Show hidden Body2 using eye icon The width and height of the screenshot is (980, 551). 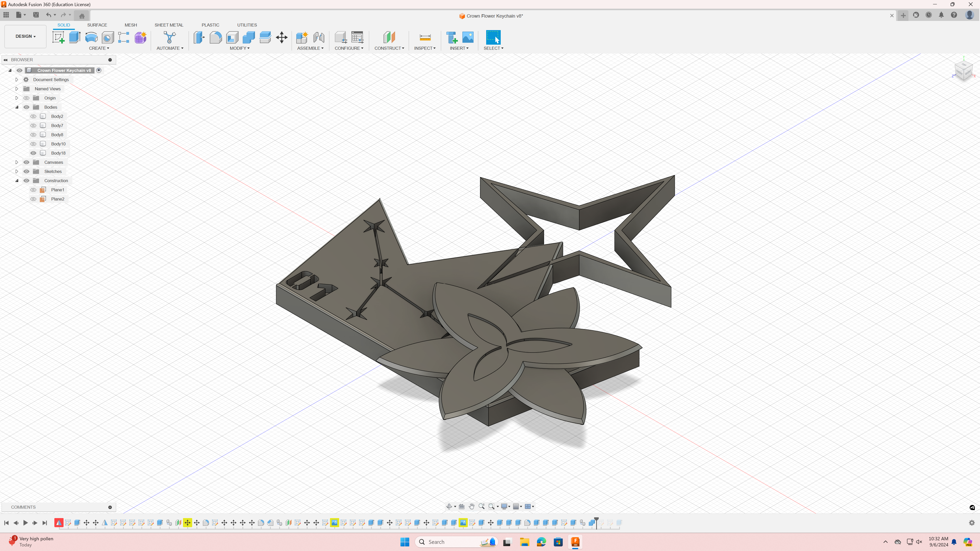pos(33,116)
